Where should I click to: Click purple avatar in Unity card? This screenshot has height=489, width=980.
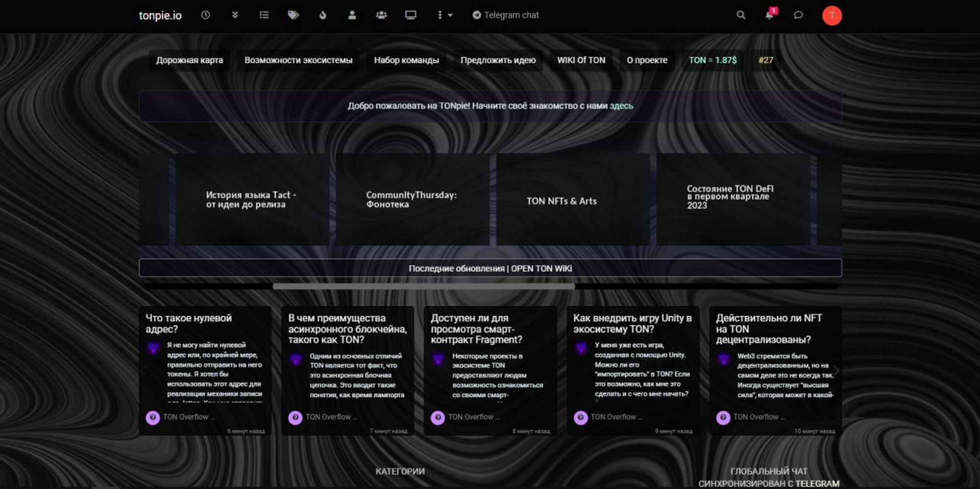(581, 349)
